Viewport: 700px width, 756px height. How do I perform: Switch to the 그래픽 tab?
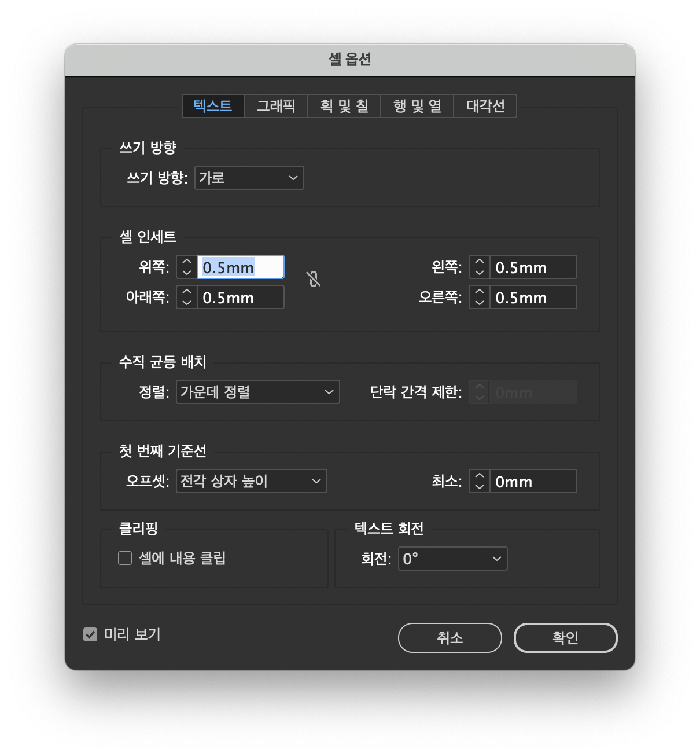(275, 106)
